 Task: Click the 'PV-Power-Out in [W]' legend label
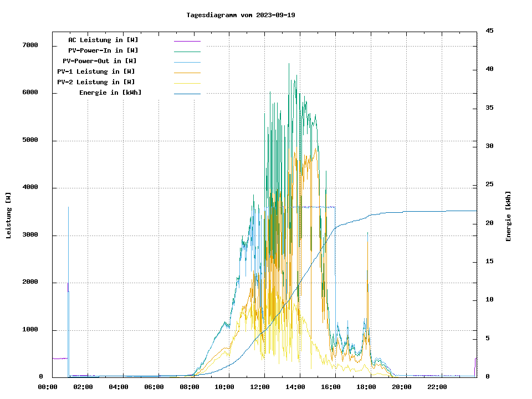[x=99, y=61]
